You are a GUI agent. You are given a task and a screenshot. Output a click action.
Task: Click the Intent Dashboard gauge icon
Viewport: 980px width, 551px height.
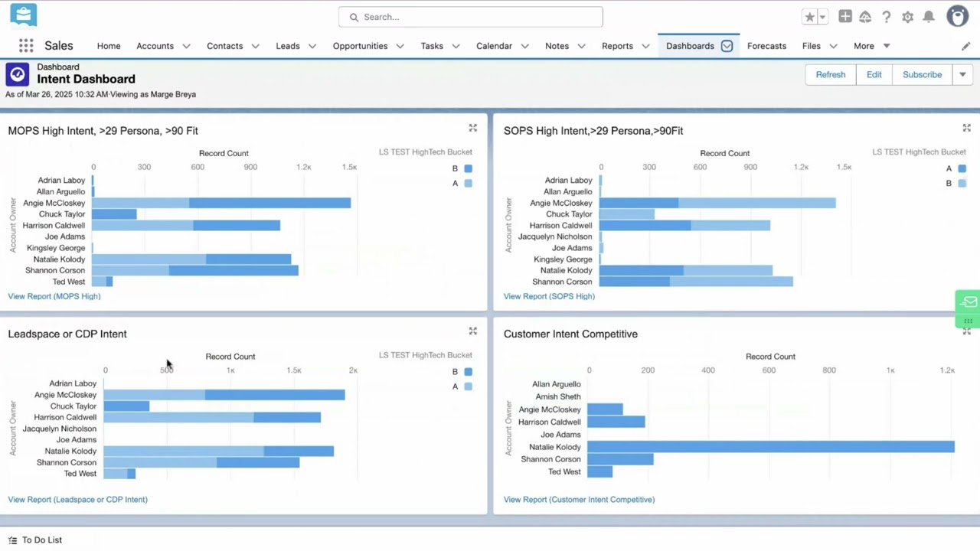[x=18, y=74]
